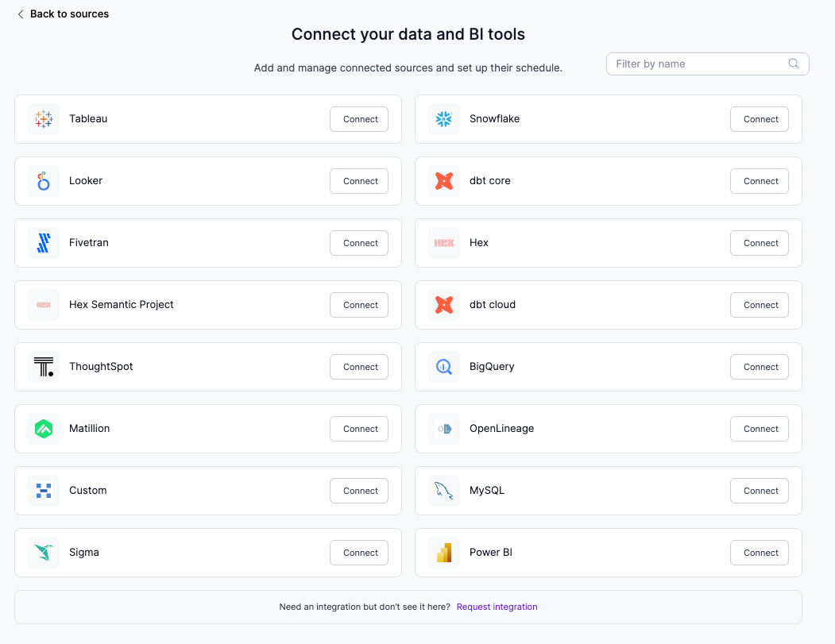Click the ThoughtSpot logo icon
Image resolution: width=835 pixels, height=644 pixels.
coord(44,367)
